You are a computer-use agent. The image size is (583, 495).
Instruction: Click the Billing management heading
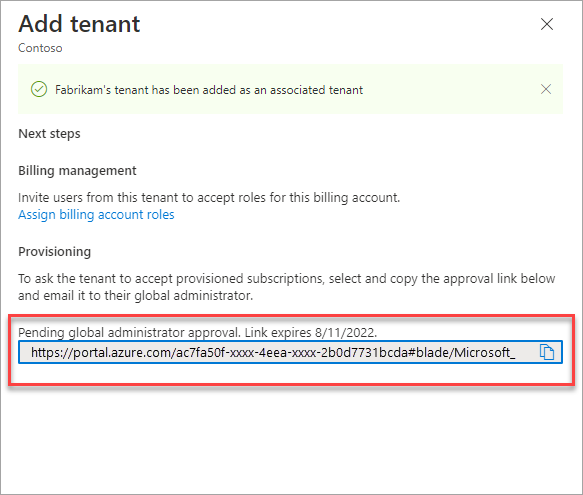[77, 170]
